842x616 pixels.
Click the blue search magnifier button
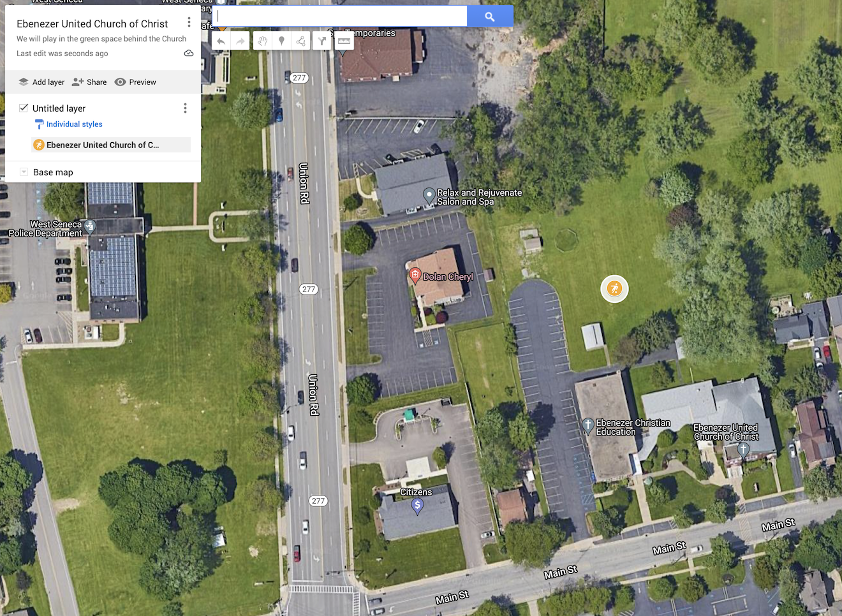point(490,16)
